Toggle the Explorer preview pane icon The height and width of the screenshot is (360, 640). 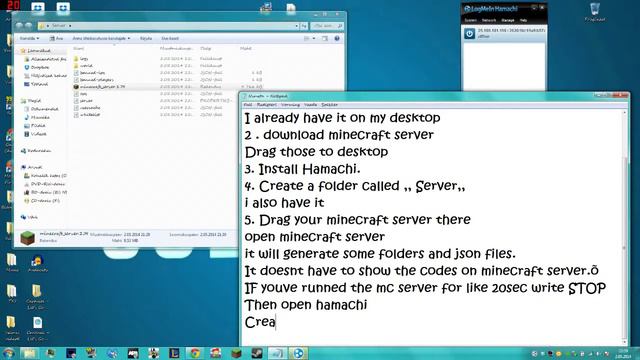[325, 38]
